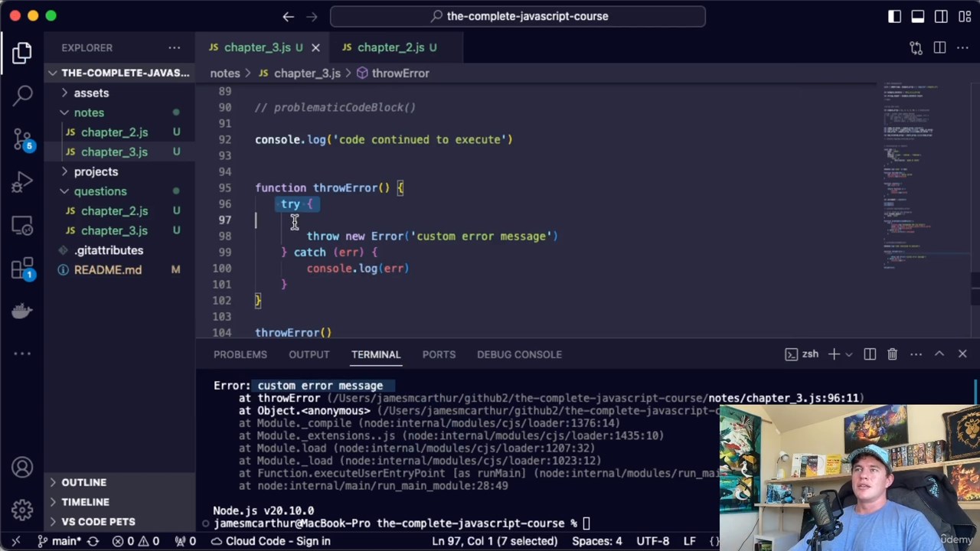
Task: Show additional activity bar views ellipsis
Action: 21,354
